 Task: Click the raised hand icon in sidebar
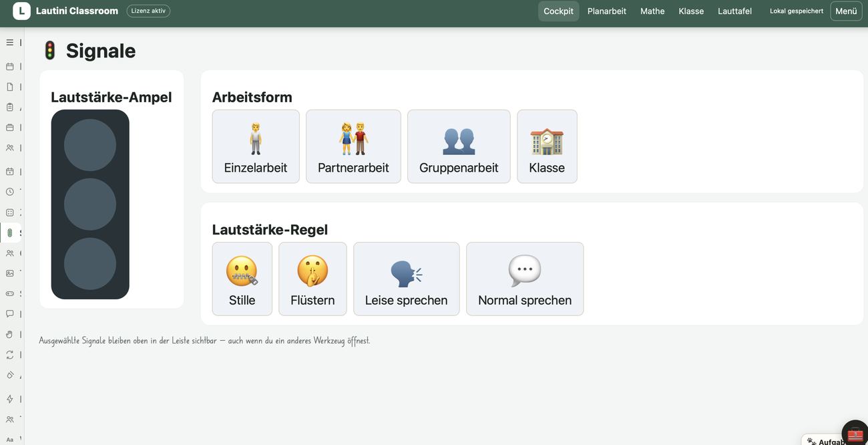(9, 334)
